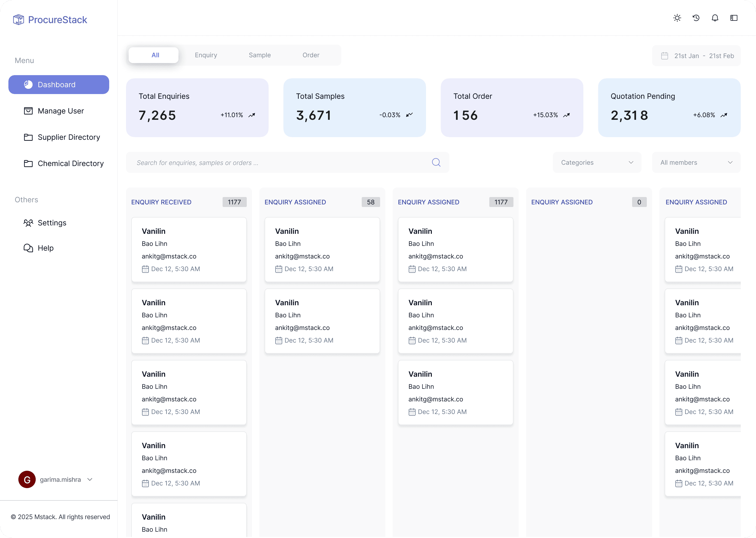Open the 21st Jan - 21st Feb date picker
The width and height of the screenshot is (756, 538).
point(696,56)
